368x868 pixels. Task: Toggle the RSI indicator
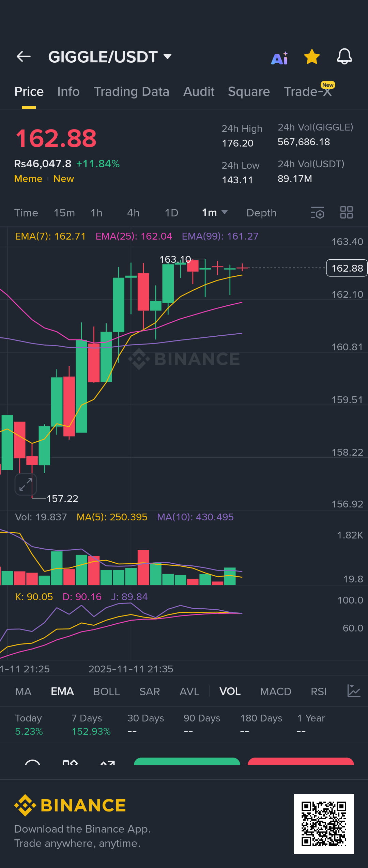(x=319, y=691)
